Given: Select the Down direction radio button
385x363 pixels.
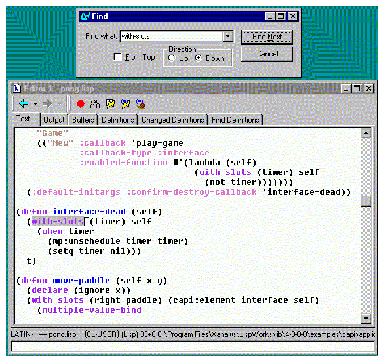Looking at the screenshot, I should point(198,58).
